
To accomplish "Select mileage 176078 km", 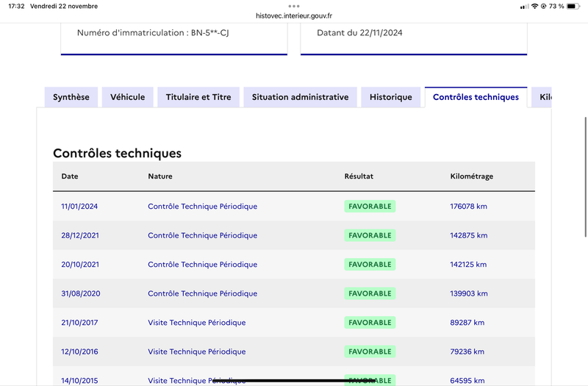I will 469,207.
